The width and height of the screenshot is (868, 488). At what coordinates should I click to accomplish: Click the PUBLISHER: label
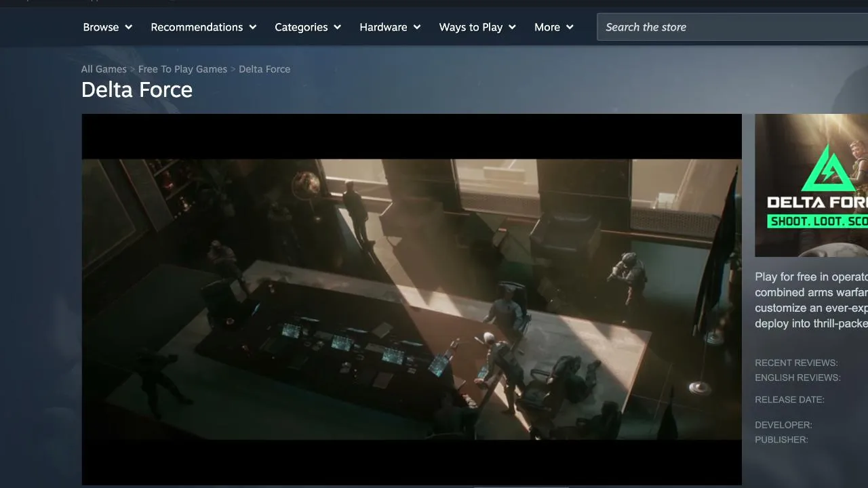click(x=781, y=440)
